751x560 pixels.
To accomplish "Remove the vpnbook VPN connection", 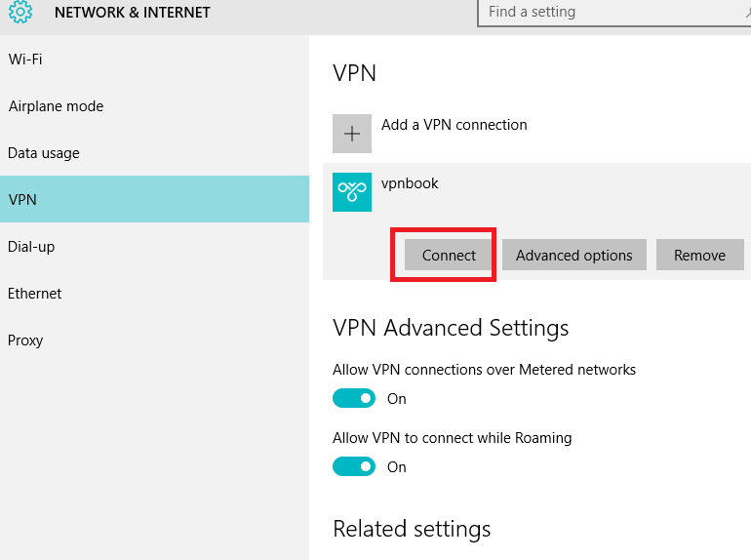I will pos(699,255).
